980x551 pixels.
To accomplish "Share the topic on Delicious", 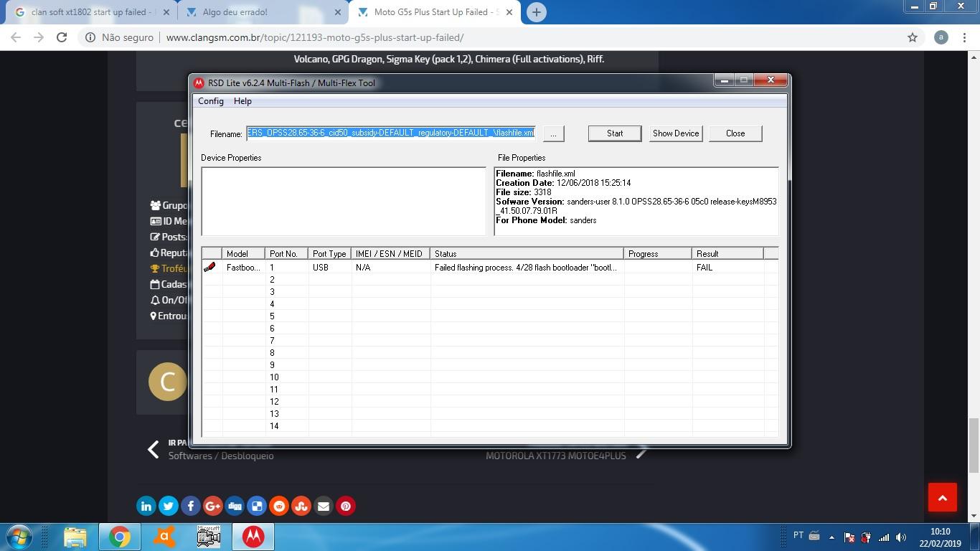I will [257, 506].
